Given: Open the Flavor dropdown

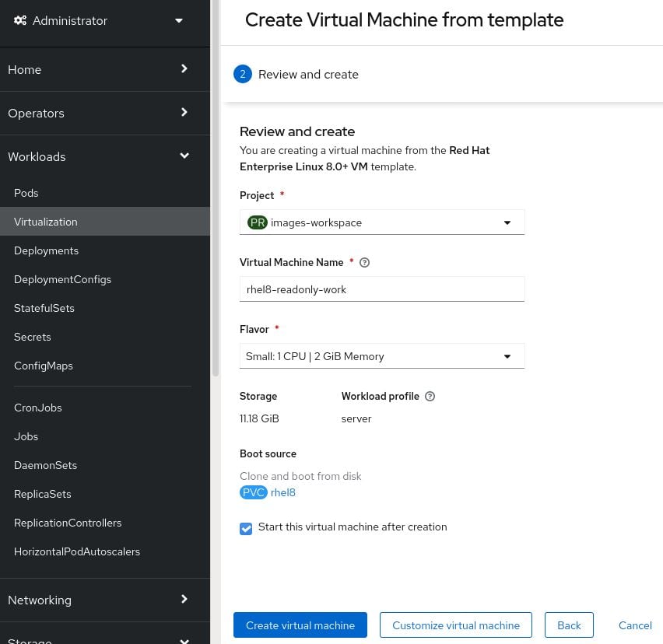Looking at the screenshot, I should pyautogui.click(x=381, y=356).
